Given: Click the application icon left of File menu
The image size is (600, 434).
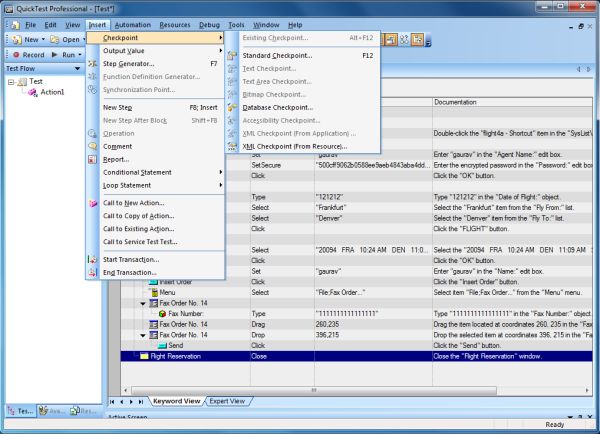Looking at the screenshot, I should [15, 25].
